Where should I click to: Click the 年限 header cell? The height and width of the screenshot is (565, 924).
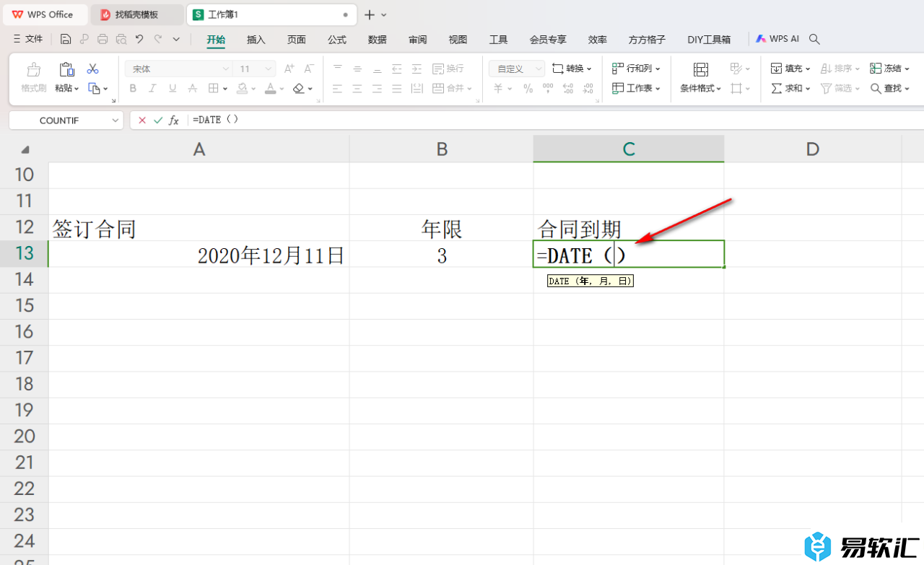tap(441, 229)
